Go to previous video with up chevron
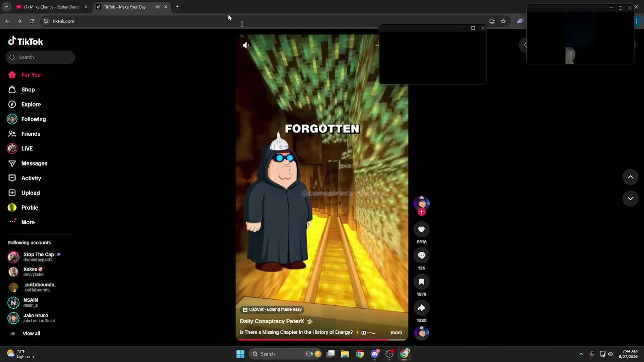Screen dimensions: 644x362 [630, 177]
